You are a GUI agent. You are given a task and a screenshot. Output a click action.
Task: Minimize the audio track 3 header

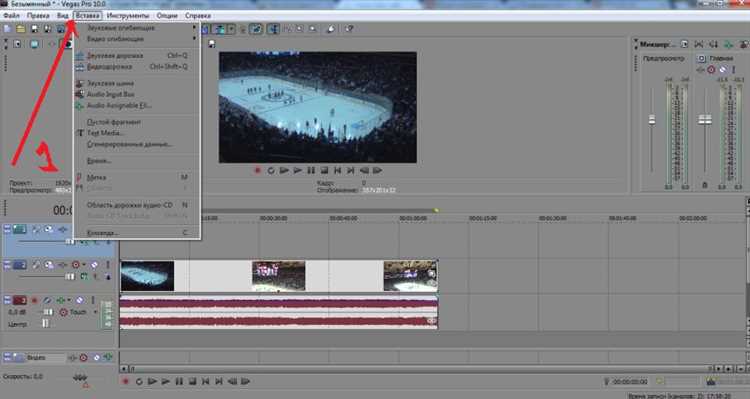coord(7,300)
